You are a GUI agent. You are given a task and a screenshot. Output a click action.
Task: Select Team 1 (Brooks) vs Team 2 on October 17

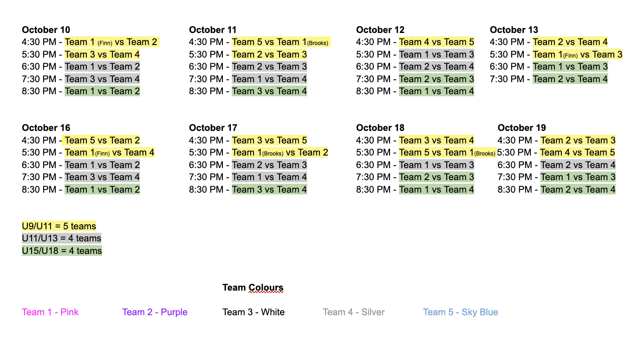pyautogui.click(x=280, y=152)
